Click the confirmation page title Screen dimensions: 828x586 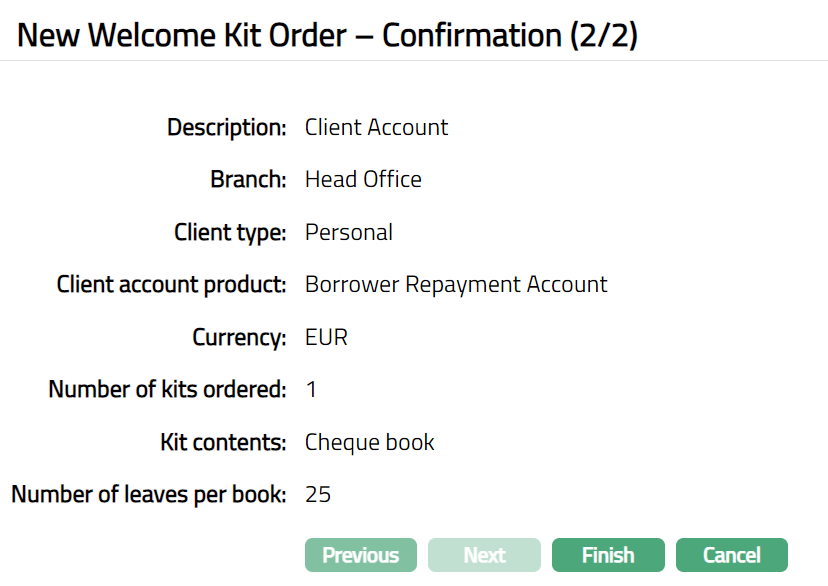pos(328,35)
